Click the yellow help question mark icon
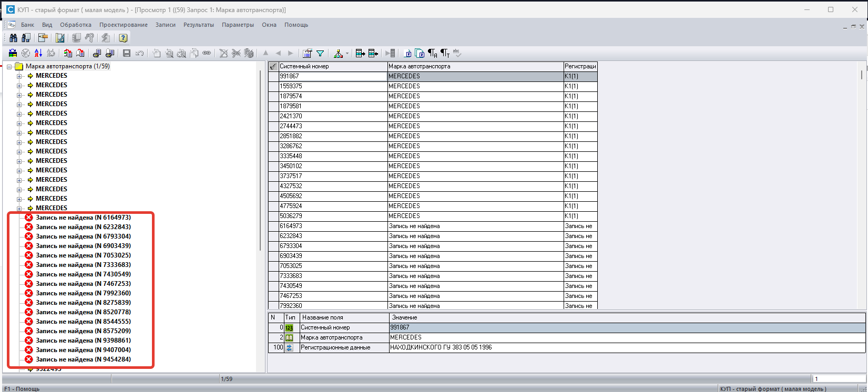Screen dimensions: 868x392 tap(123, 38)
